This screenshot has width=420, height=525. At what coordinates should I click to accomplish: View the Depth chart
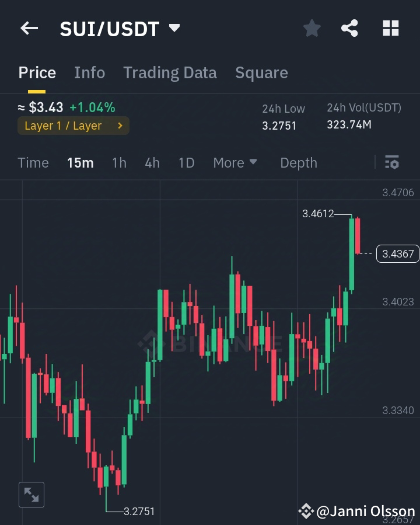(298, 163)
